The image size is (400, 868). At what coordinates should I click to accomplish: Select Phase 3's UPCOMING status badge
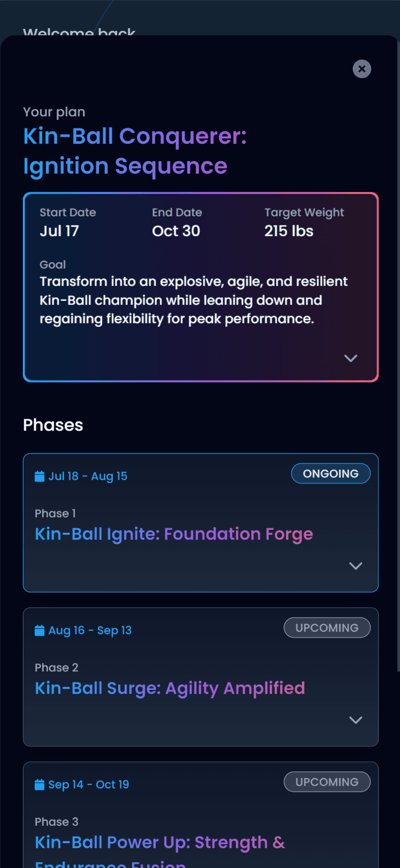pyautogui.click(x=327, y=782)
